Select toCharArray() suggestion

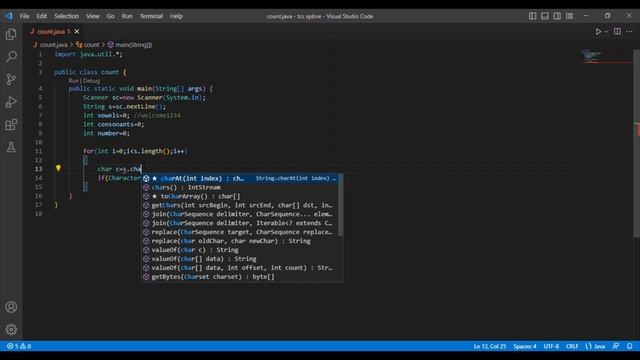[x=240, y=196]
